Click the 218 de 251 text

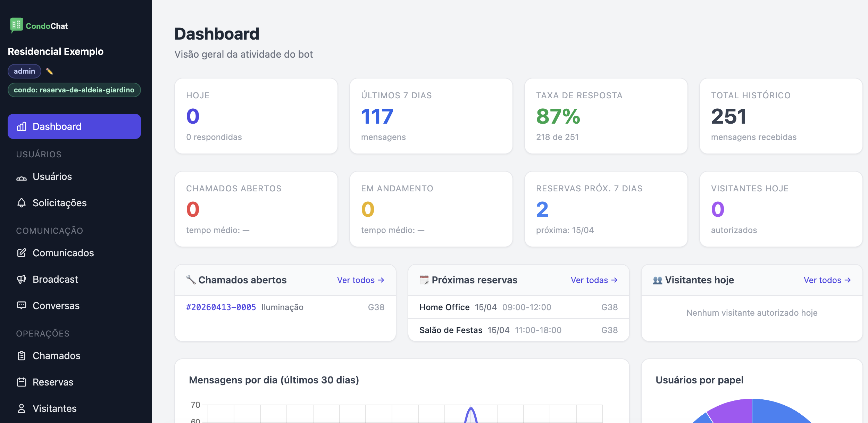(557, 137)
